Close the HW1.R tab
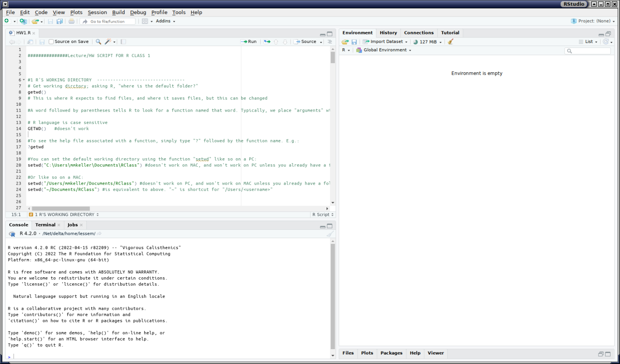 [34, 33]
